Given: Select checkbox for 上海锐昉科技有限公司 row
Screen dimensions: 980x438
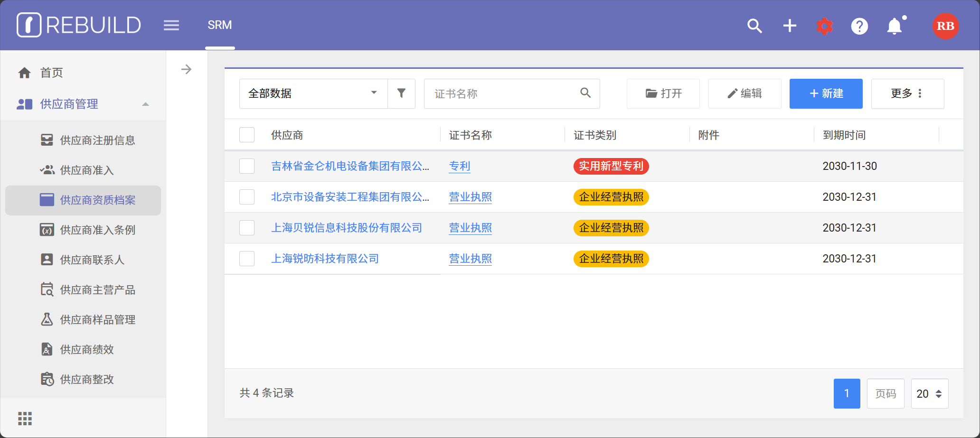Looking at the screenshot, I should pos(247,259).
